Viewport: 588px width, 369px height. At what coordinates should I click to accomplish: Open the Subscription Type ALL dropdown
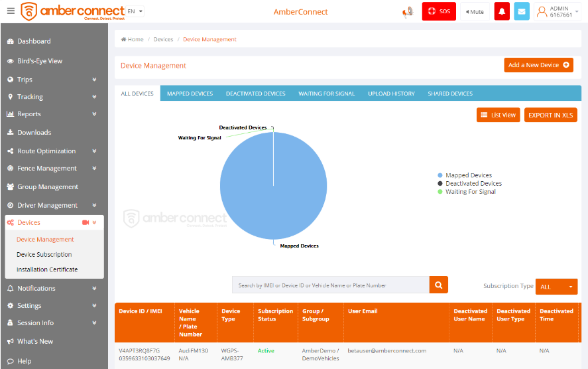[x=556, y=287]
